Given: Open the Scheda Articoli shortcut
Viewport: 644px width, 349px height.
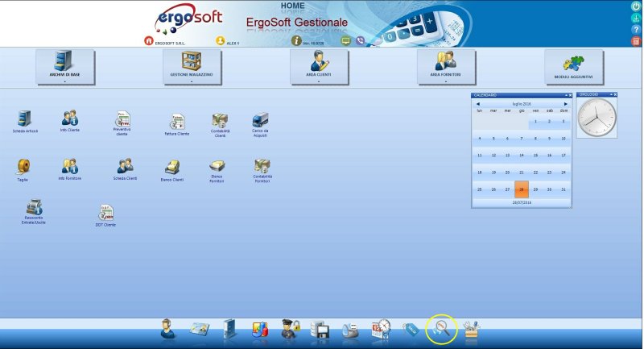Looking at the screenshot, I should pos(25,121).
